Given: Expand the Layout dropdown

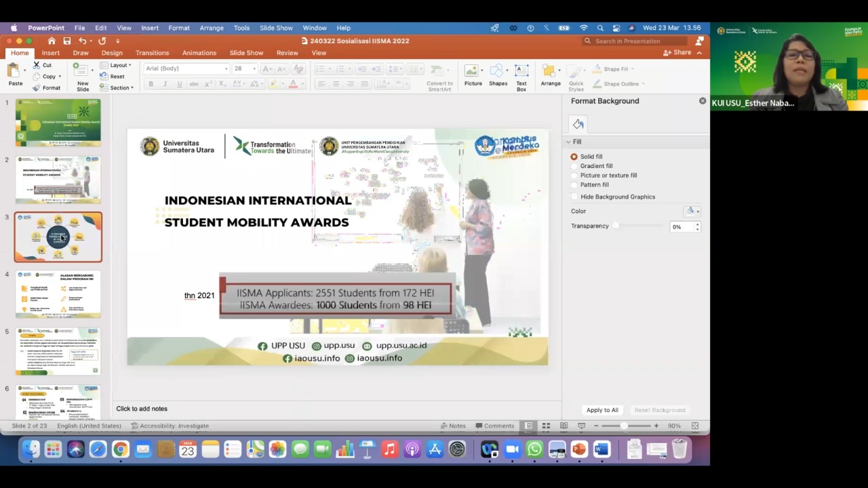Looking at the screenshot, I should tap(116, 65).
